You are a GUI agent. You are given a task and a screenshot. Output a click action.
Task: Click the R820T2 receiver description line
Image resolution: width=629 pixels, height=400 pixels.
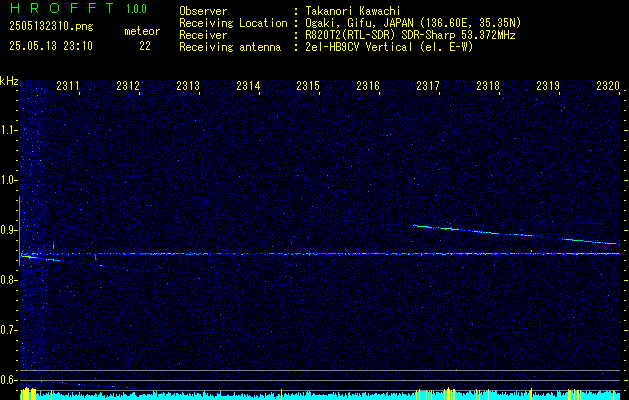pyautogui.click(x=410, y=35)
